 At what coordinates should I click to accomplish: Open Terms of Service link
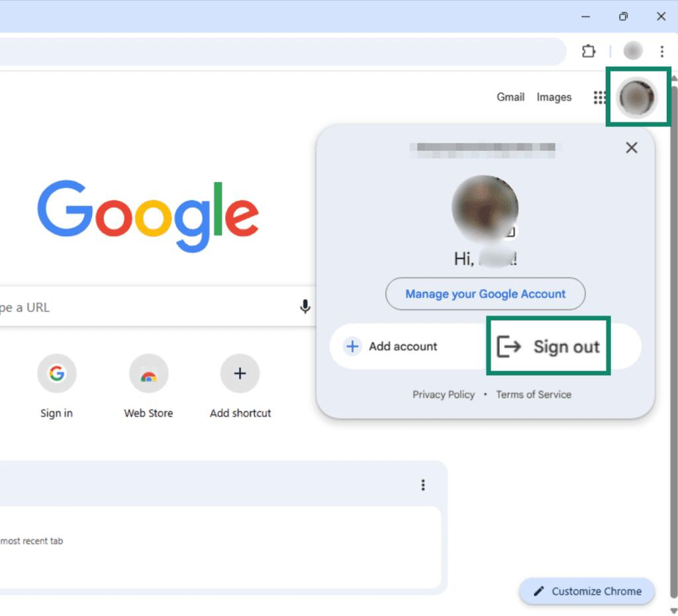pyautogui.click(x=534, y=394)
